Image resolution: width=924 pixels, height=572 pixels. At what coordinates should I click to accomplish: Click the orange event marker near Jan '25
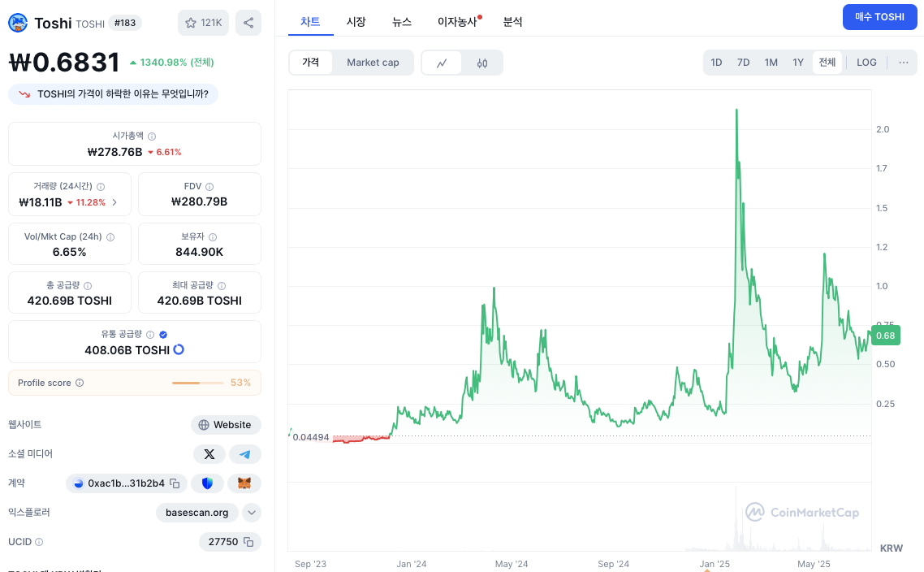pos(707,570)
